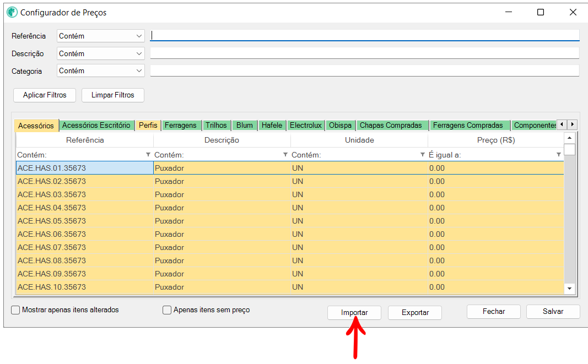Open filter icon in Unidade column
588x364 pixels.
tap(423, 154)
